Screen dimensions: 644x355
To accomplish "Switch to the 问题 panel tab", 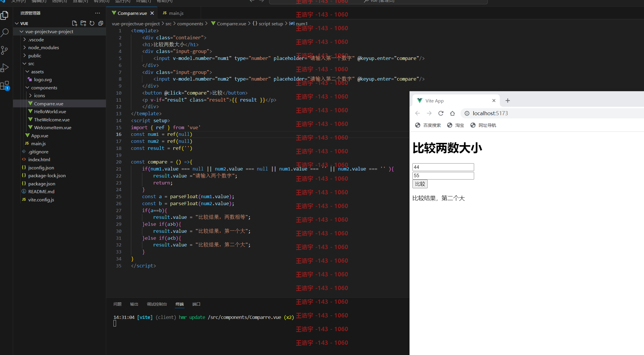I will pyautogui.click(x=118, y=304).
